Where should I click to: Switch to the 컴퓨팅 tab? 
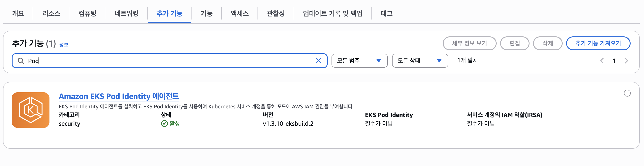click(x=87, y=13)
